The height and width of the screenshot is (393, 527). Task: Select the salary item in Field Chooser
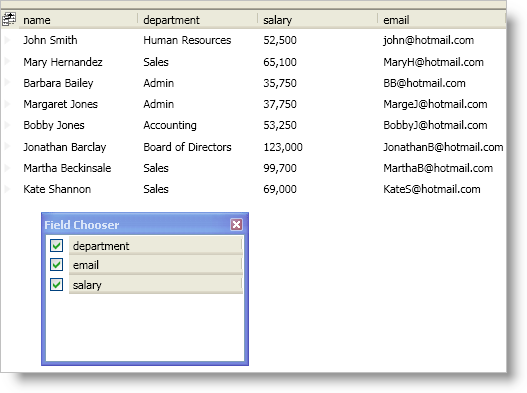tap(156, 285)
